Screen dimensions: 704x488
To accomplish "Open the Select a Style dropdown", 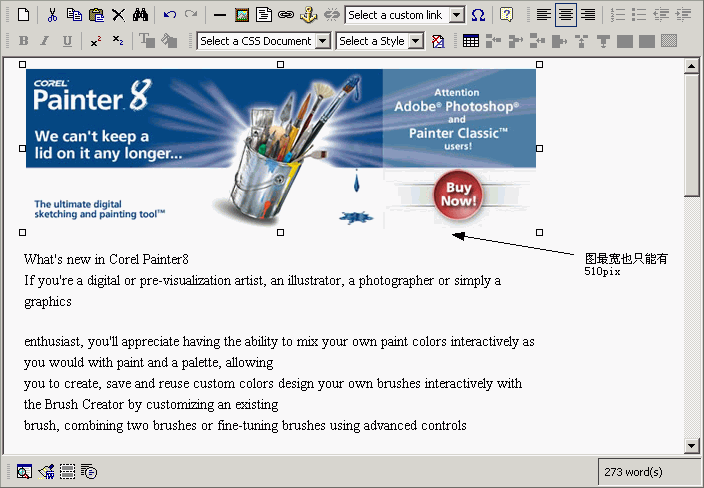I will (x=416, y=41).
